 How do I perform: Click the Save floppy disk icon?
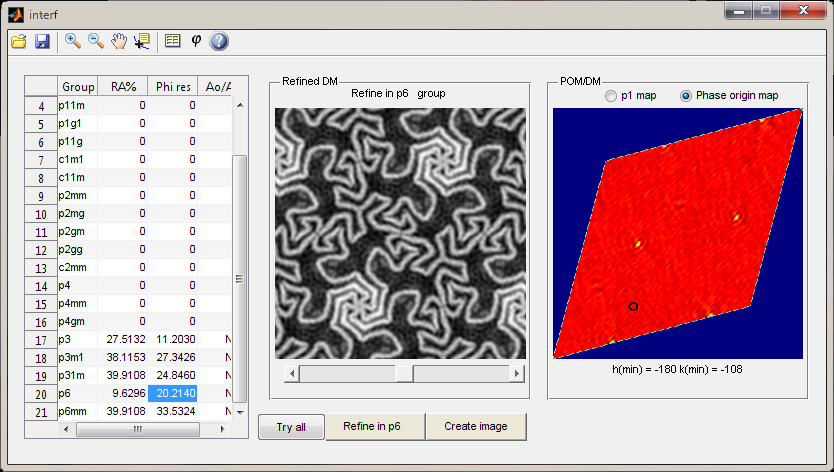(42, 41)
